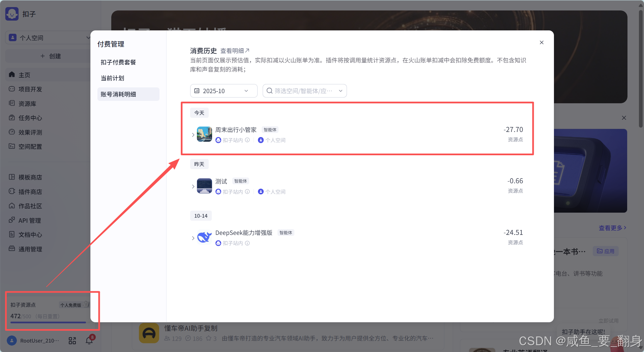644x352 pixels.
Task: Click the DeepSeek whale icon
Action: 204,237
